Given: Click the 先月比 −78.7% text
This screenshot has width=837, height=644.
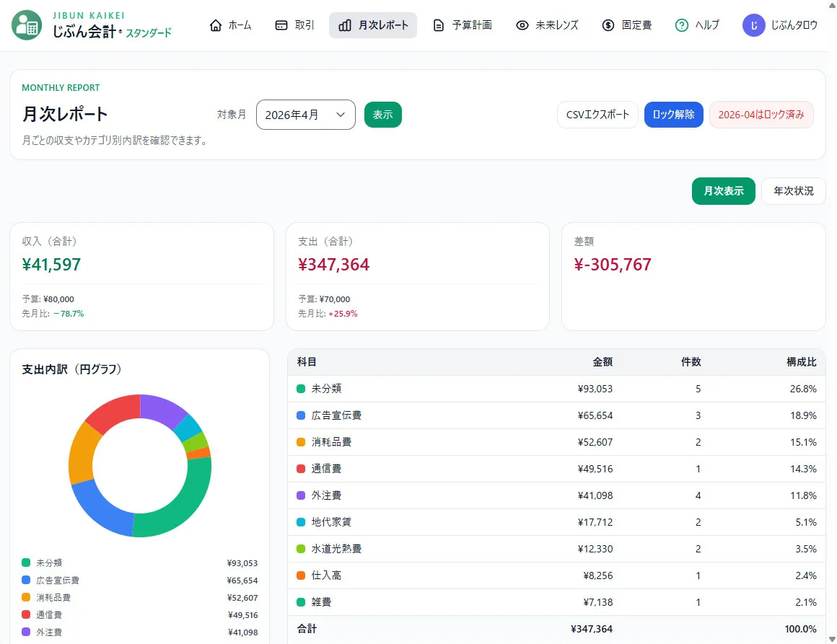Looking at the screenshot, I should click(53, 314).
